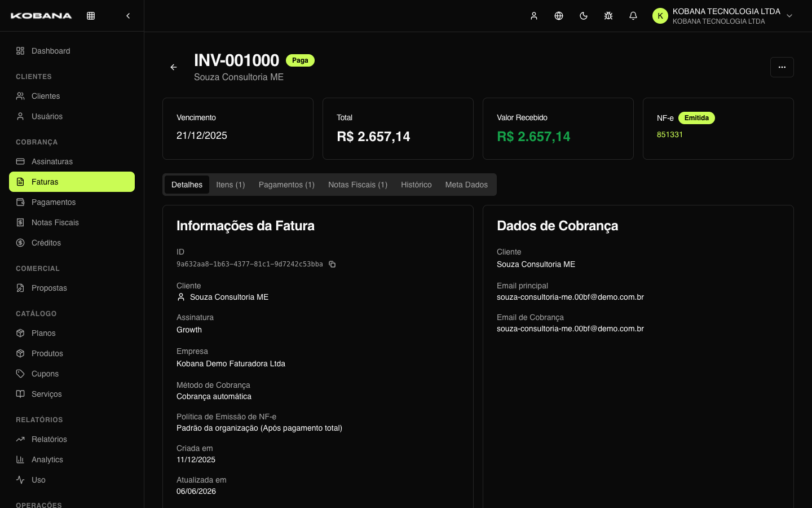Click the Analytics chart icon
812x508 pixels.
20,459
